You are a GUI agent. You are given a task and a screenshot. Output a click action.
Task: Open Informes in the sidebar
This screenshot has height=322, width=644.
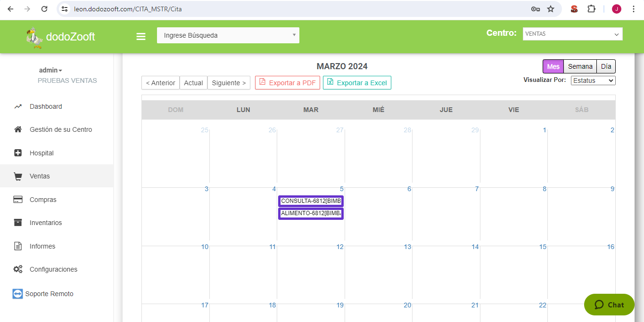coord(42,246)
